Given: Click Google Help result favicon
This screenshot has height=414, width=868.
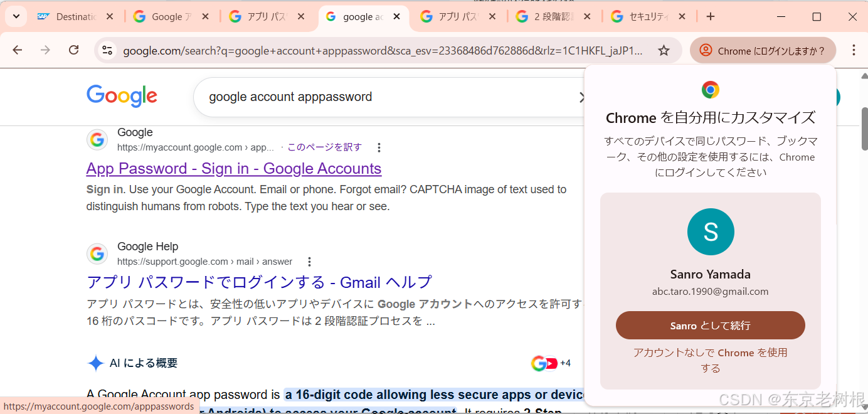Looking at the screenshot, I should pyautogui.click(x=97, y=254).
